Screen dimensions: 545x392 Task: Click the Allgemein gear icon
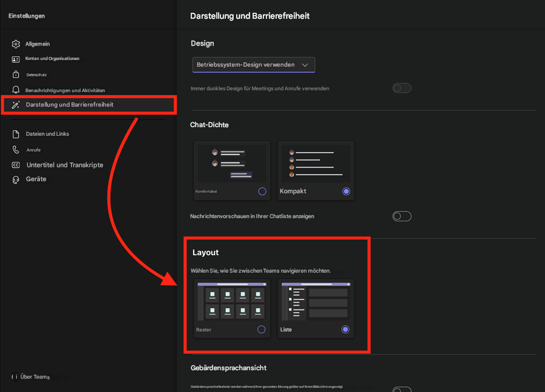(16, 44)
